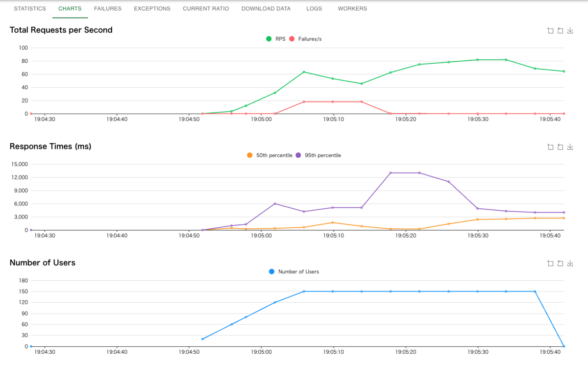The width and height of the screenshot is (588, 365).
Task: Click the 15,000 y-axis label
Action: pyautogui.click(x=19, y=164)
